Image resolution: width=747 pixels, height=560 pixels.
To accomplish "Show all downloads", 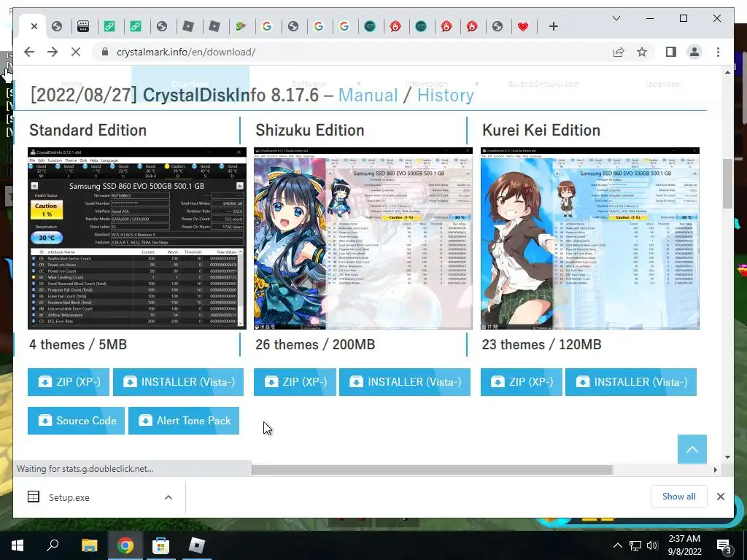I will (x=678, y=496).
